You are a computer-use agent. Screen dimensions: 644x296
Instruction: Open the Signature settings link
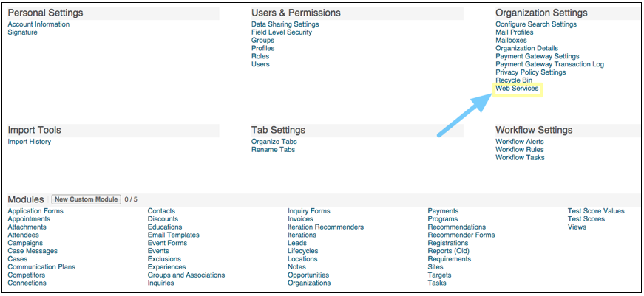click(x=23, y=32)
